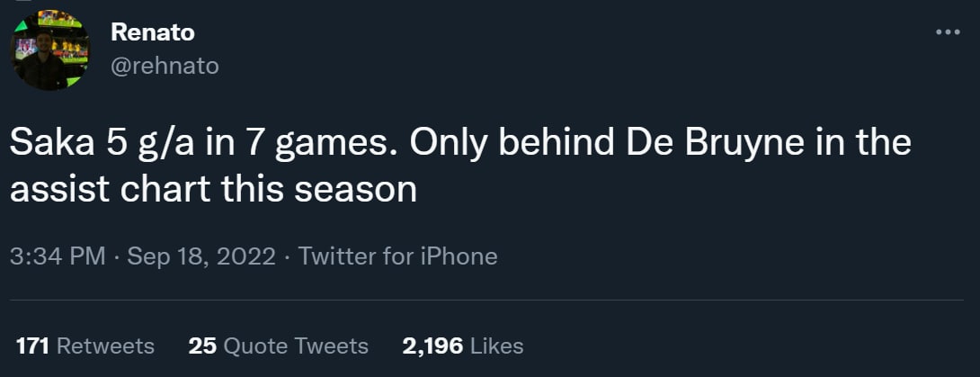Open the Renato display name link
Screen dimensions: 980x377
(x=152, y=31)
